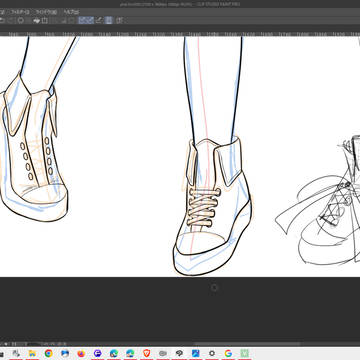Switch to Clip Studio purple taskbar icon
Screen dimensions: 360x360
tap(98, 353)
